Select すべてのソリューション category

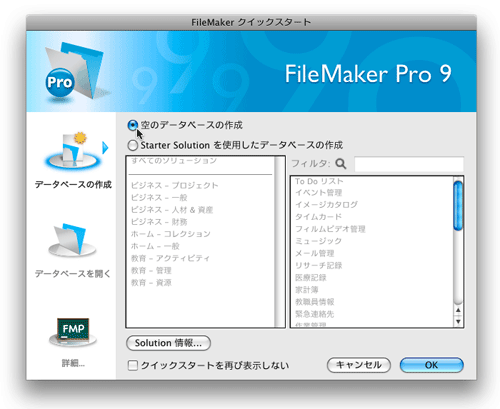click(174, 161)
